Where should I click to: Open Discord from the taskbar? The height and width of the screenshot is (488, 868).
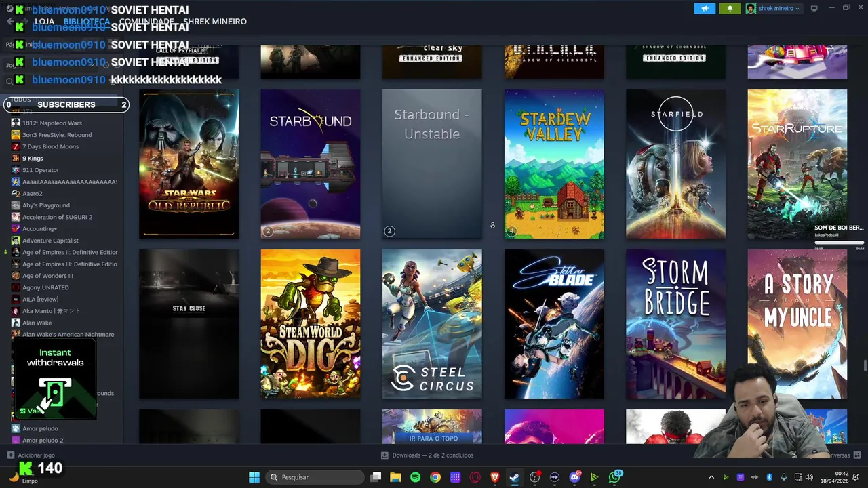point(574,477)
